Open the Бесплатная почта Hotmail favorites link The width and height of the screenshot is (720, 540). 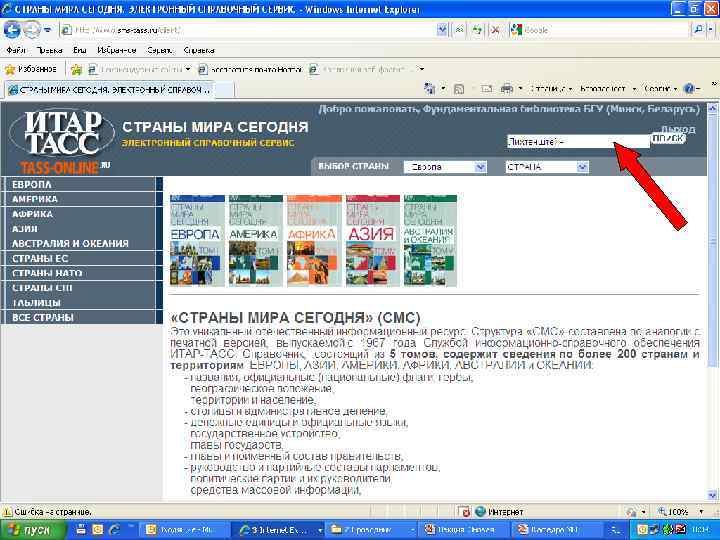[x=250, y=69]
